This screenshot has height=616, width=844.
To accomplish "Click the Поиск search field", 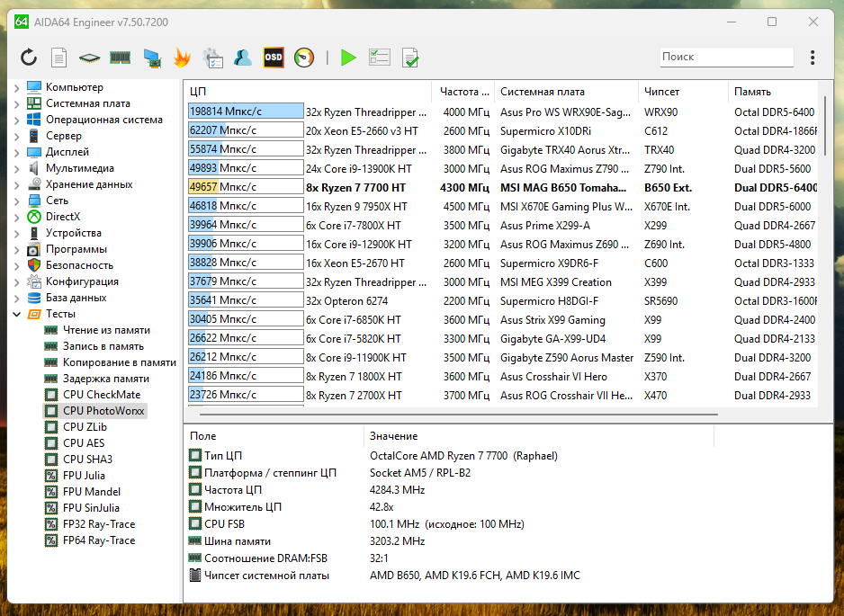I will tap(727, 57).
